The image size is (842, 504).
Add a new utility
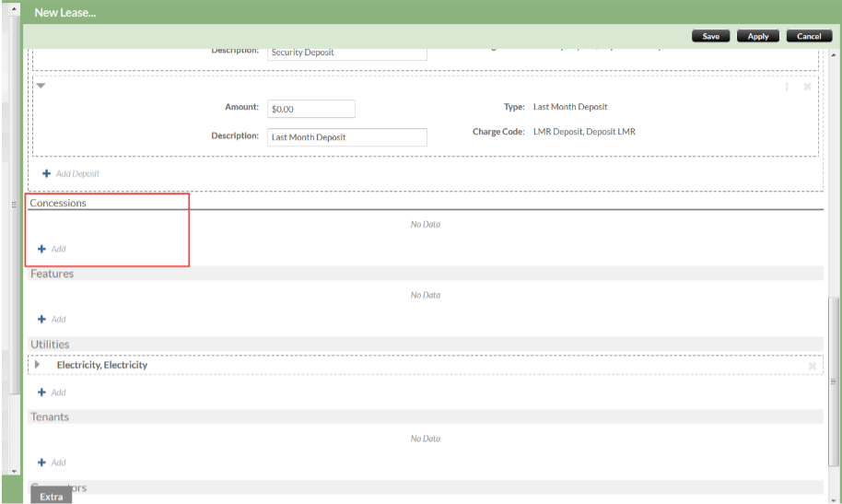pos(52,393)
